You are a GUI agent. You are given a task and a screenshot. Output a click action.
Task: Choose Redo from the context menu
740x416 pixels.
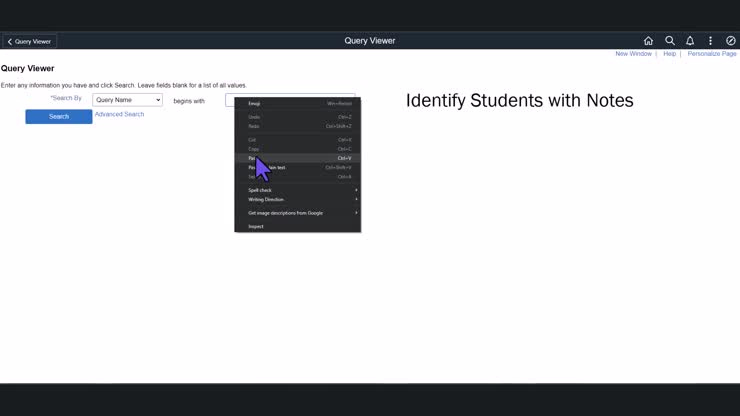click(298, 127)
